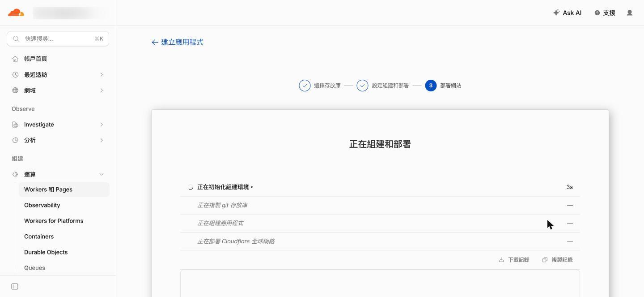
Task: Click the diamond icon beside 運算
Action: pyautogui.click(x=15, y=174)
